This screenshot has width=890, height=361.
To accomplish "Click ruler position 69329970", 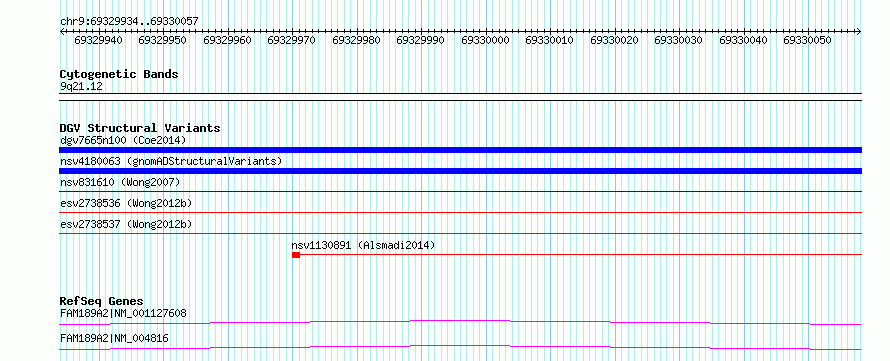I will (x=291, y=40).
